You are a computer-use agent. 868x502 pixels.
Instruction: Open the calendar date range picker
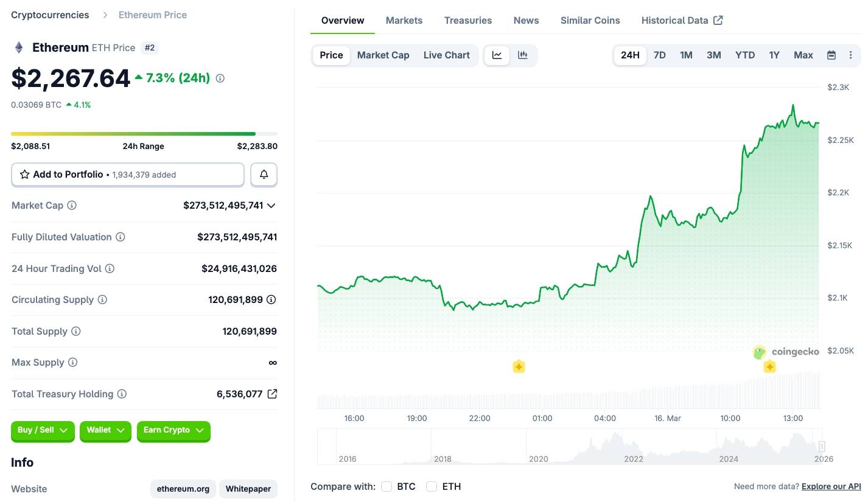click(x=831, y=55)
